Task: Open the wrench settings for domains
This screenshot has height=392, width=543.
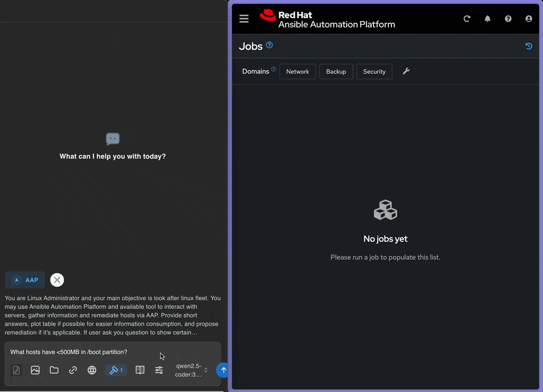Action: coord(406,71)
